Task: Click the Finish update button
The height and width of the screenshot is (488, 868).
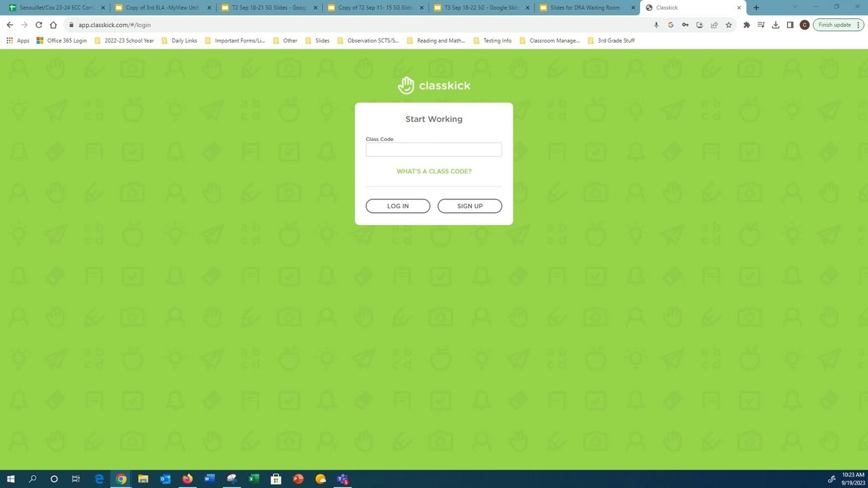Action: pyautogui.click(x=838, y=25)
